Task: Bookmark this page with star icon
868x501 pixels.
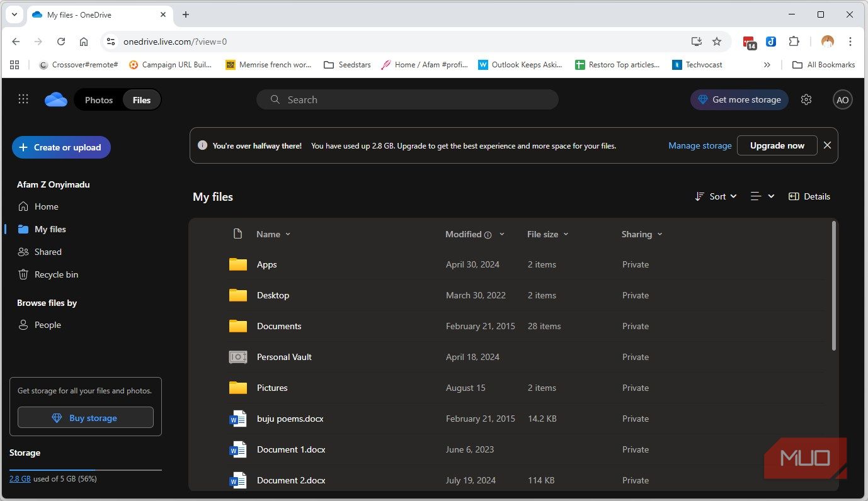Action: (x=717, y=42)
